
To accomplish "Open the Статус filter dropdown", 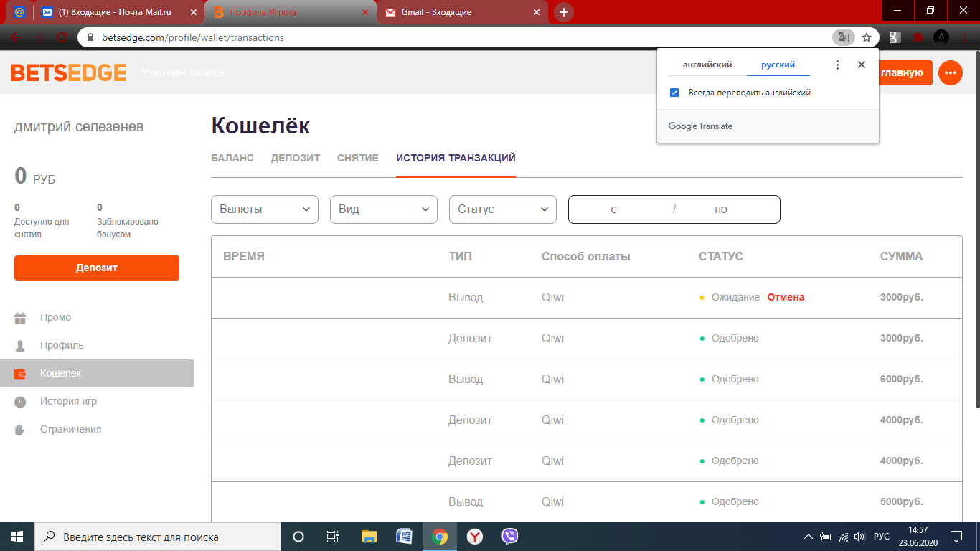I will coord(502,209).
